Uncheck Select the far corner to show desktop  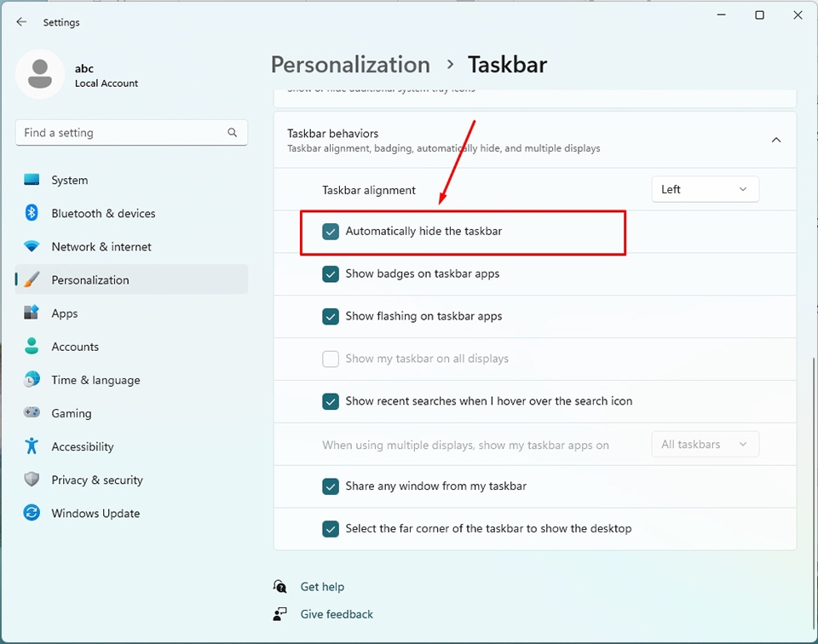pyautogui.click(x=331, y=528)
